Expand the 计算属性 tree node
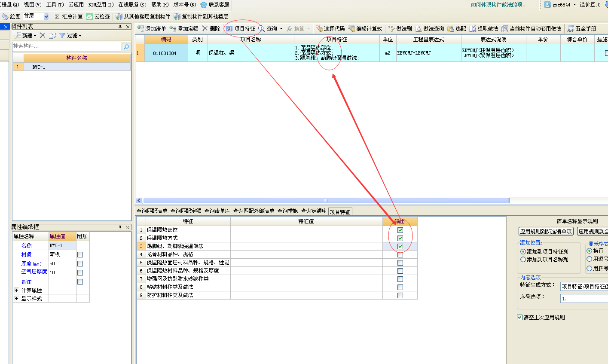This screenshot has height=364, width=608. click(16, 290)
